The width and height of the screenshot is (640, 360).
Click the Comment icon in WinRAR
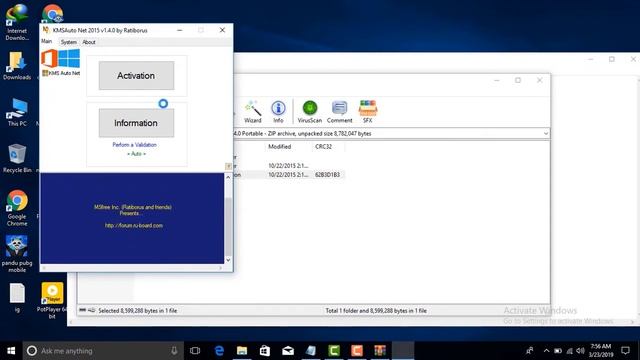pos(339,111)
